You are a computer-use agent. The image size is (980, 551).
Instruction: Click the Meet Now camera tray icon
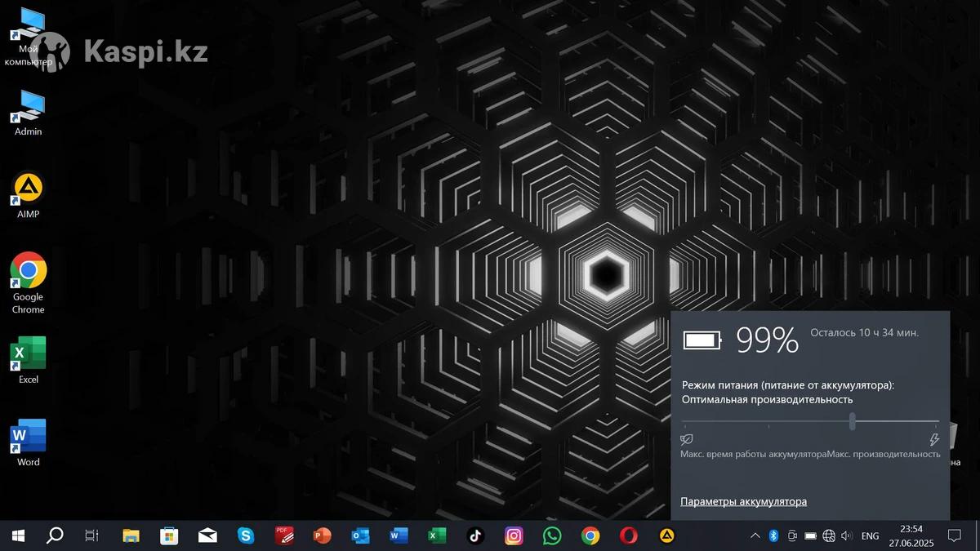tap(792, 535)
